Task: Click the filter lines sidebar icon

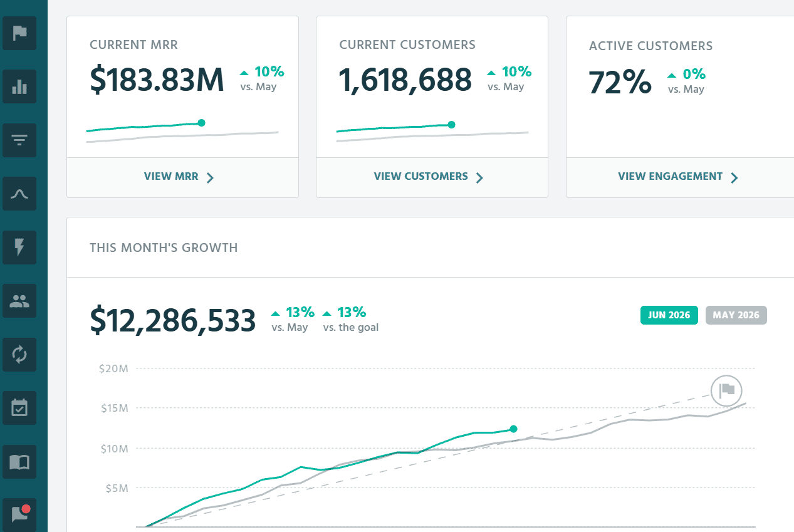Action: tap(19, 140)
